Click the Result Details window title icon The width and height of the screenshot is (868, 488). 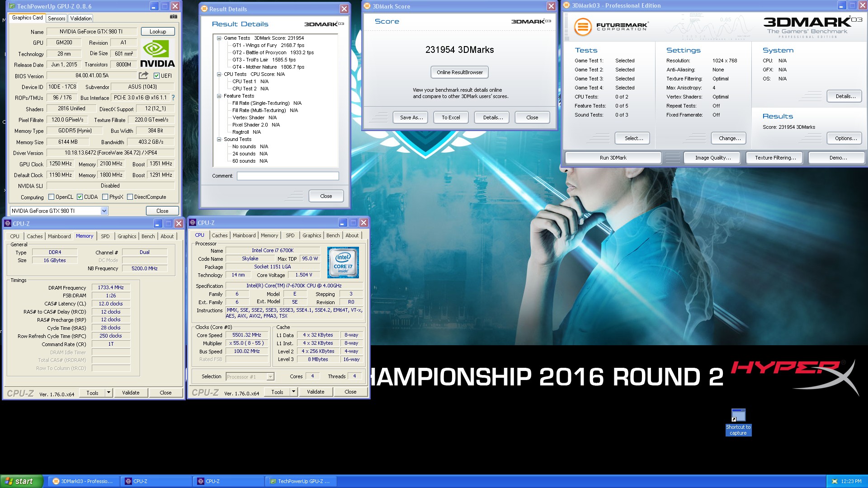coord(204,9)
